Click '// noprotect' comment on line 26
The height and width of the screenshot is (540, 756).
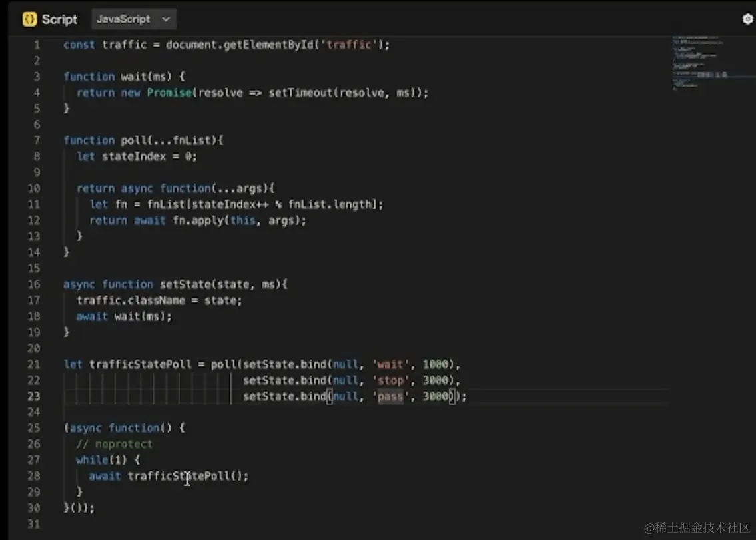point(115,444)
